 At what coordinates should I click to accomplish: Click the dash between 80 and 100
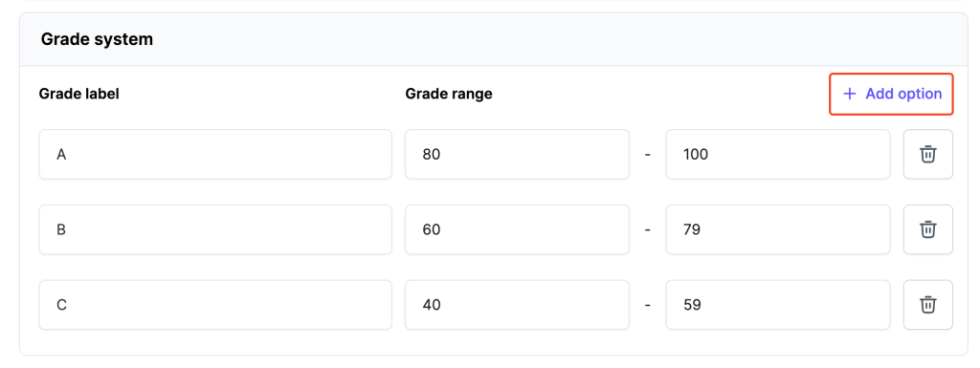(x=648, y=155)
